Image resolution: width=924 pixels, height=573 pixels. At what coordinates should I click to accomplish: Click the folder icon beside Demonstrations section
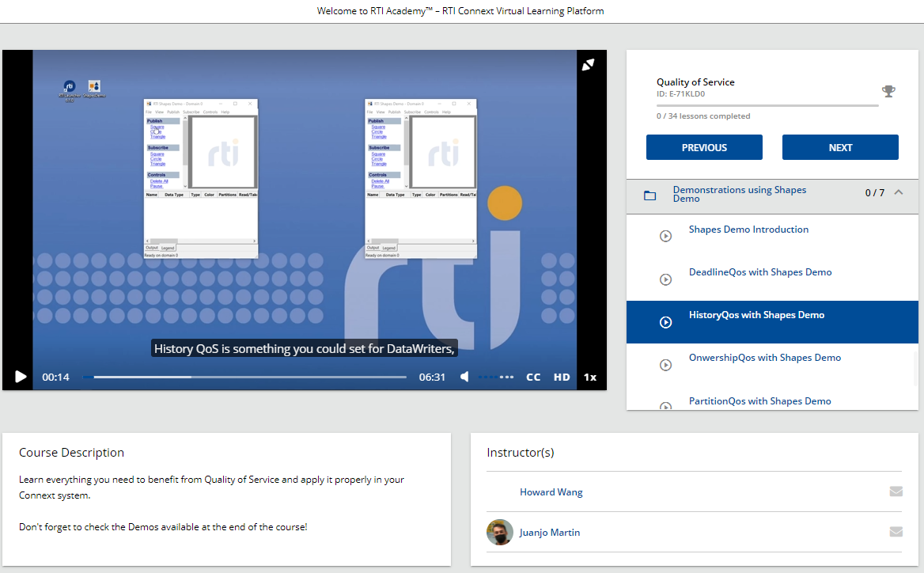[x=649, y=195]
